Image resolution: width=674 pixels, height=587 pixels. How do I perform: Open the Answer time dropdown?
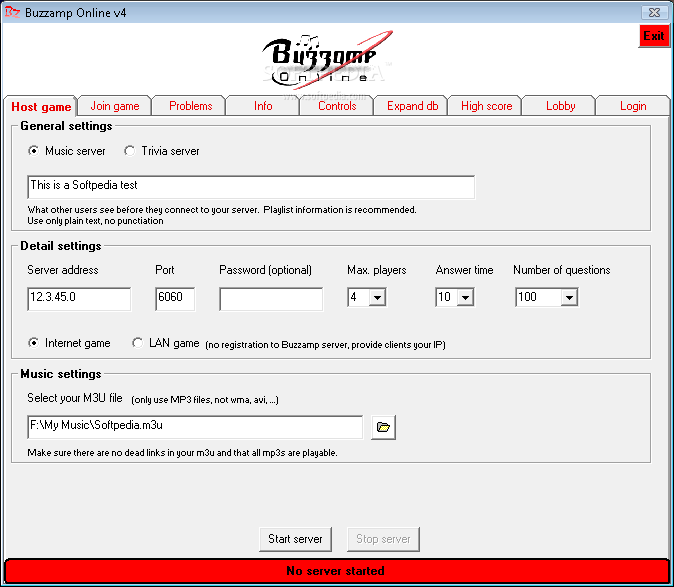[466, 297]
